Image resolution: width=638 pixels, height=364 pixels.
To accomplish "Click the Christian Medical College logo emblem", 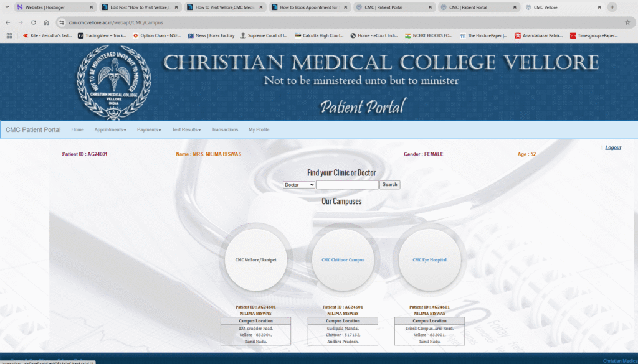I will click(113, 82).
